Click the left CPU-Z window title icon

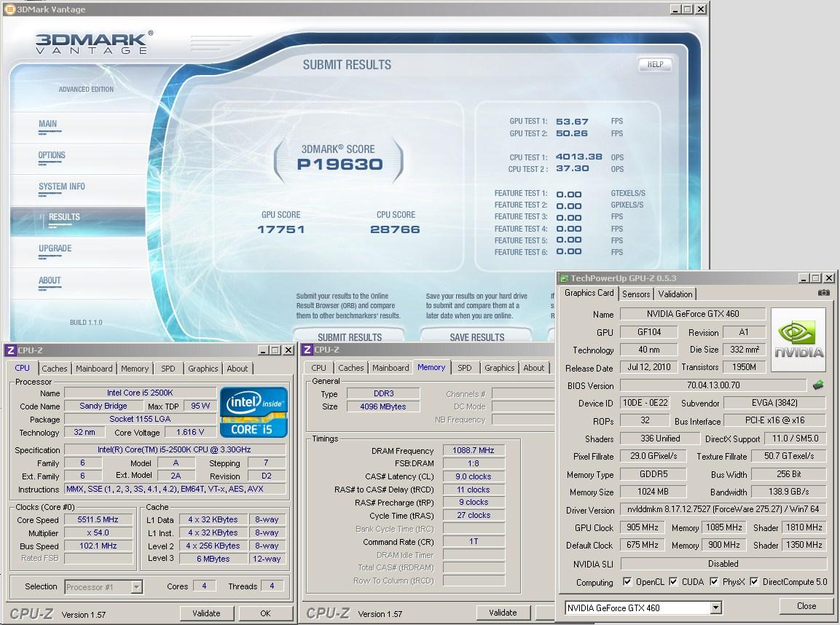(10, 350)
